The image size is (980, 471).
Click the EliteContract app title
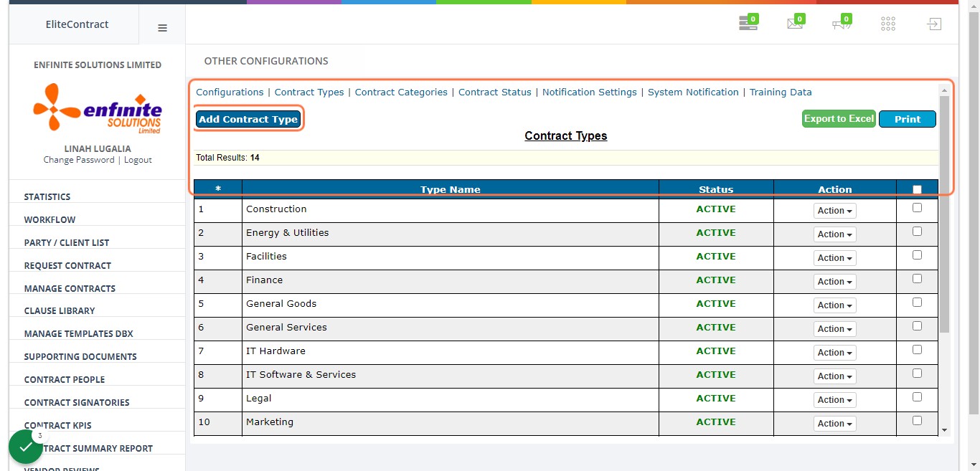tap(77, 24)
